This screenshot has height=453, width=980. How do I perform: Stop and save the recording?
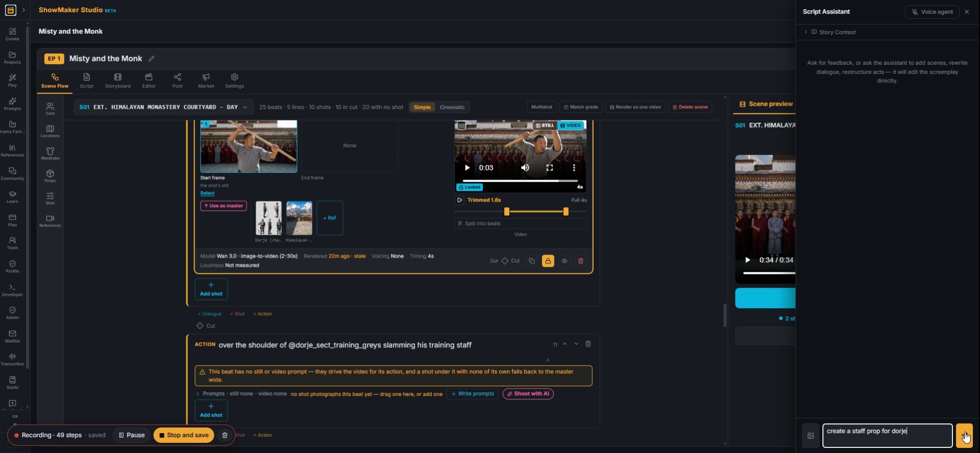[184, 435]
